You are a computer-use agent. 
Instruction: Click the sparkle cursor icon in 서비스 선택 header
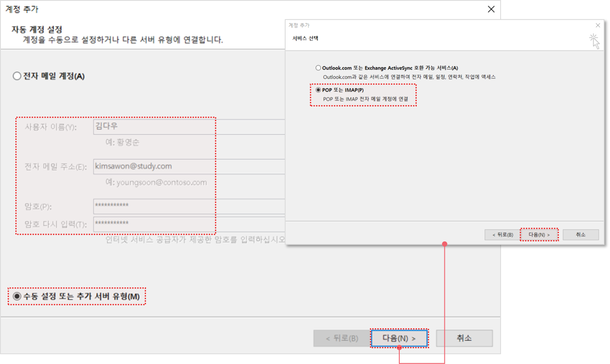pyautogui.click(x=594, y=41)
